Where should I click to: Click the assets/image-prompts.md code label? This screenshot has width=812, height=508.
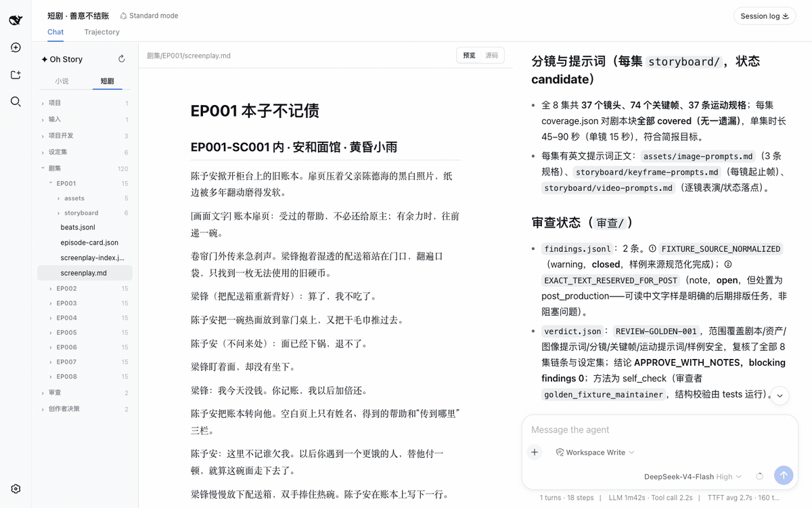point(698,156)
